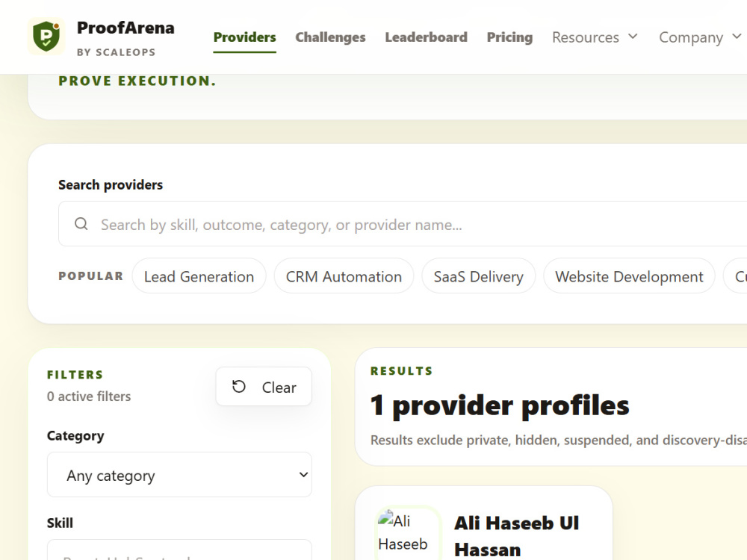
Task: Expand the Resources menu
Action: [595, 37]
